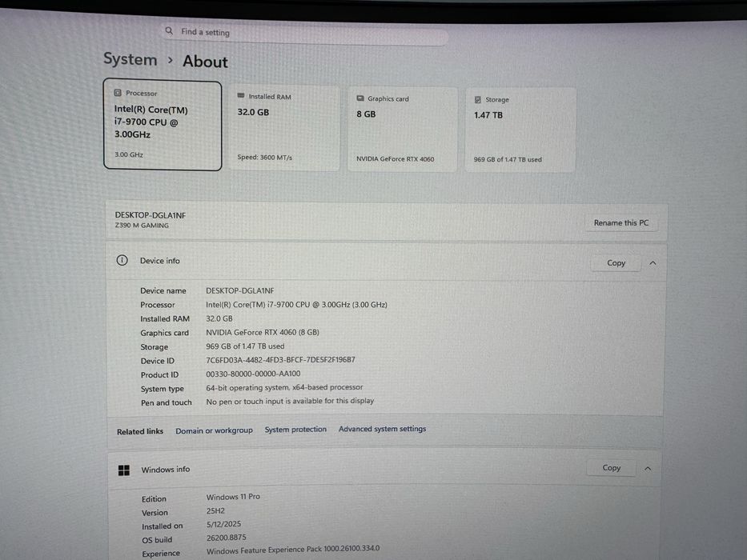Click the Storage drive icon
The height and width of the screenshot is (560, 747).
click(478, 99)
